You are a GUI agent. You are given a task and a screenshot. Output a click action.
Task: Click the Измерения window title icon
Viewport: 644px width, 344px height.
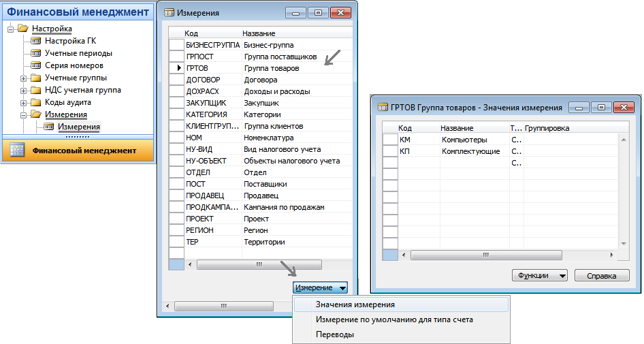(x=169, y=13)
